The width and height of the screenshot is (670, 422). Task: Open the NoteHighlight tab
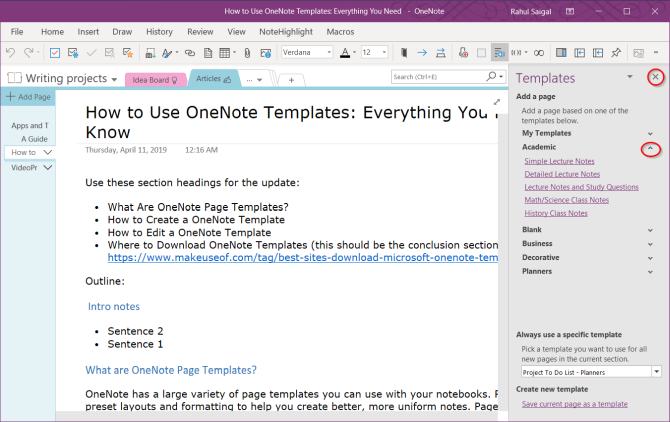tap(286, 32)
